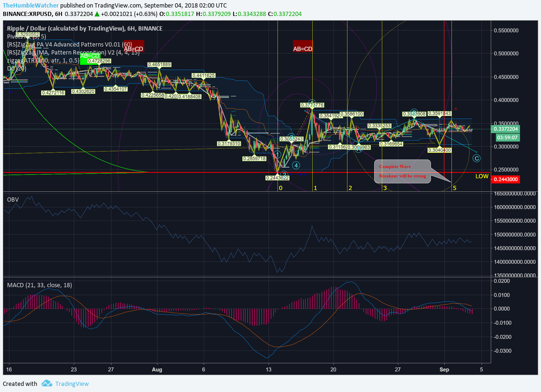
Task: Click the 0.4000000 price axis value
Action: point(506,100)
